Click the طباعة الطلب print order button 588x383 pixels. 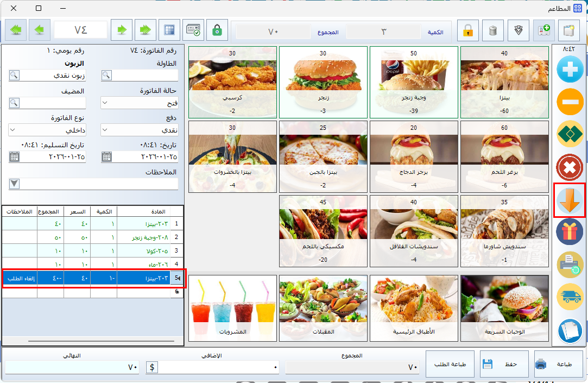(x=450, y=365)
